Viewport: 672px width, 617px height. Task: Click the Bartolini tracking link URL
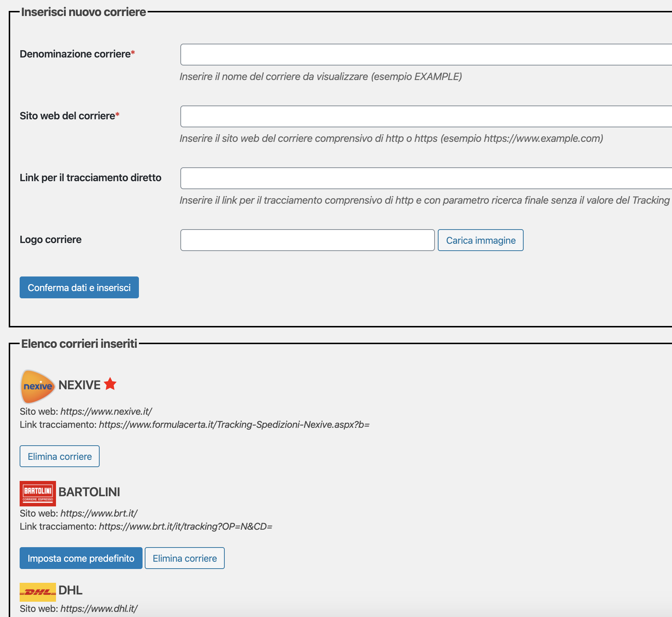185,526
